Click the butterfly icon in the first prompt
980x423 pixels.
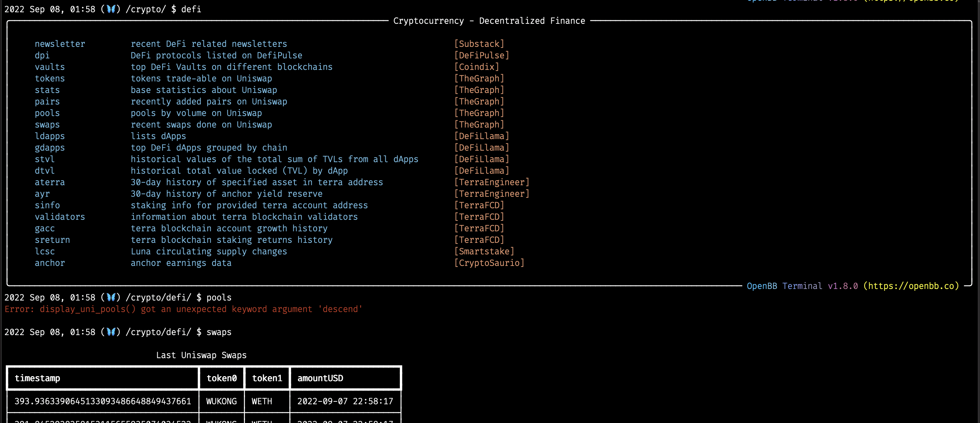pyautogui.click(x=111, y=9)
